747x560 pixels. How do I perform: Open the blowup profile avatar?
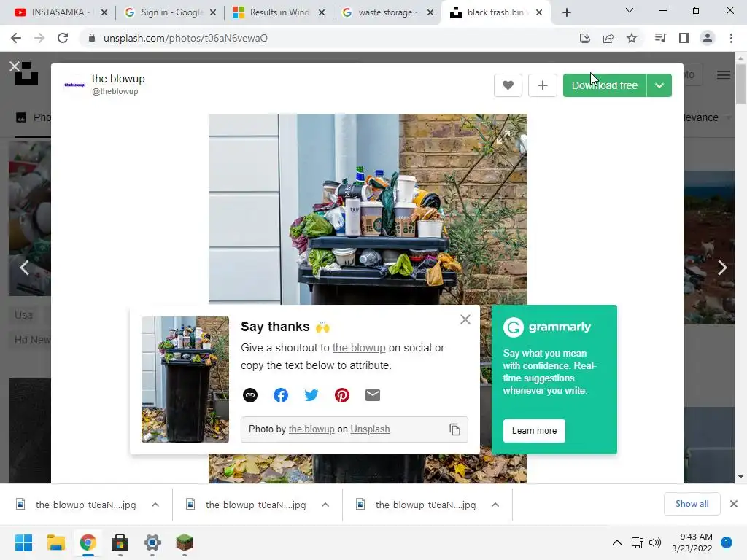(74, 85)
